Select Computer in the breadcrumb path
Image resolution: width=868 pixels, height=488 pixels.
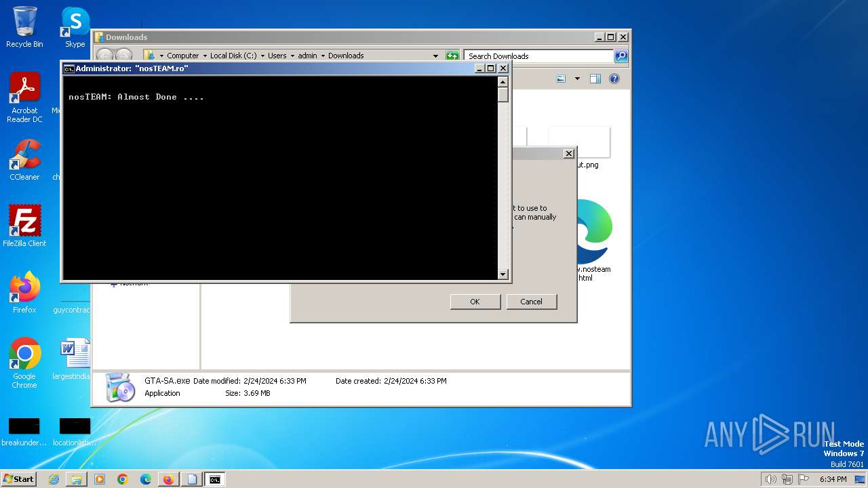(183, 56)
